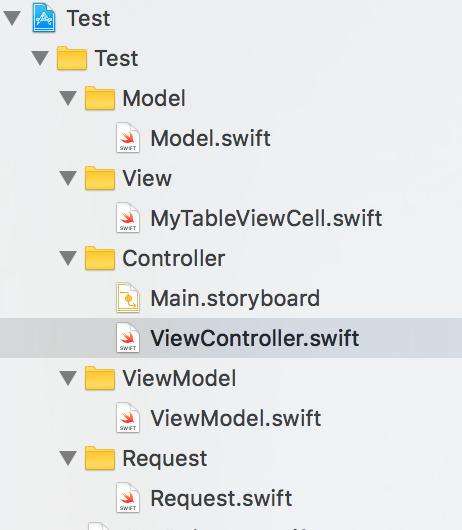
Task: Open Request.swift in the navigator
Action: pos(221,499)
